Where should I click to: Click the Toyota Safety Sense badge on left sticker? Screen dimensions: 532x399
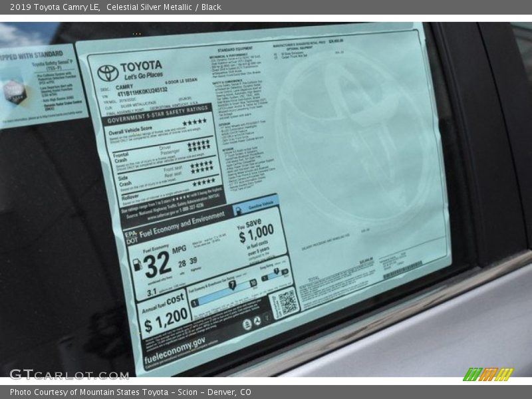(13, 90)
